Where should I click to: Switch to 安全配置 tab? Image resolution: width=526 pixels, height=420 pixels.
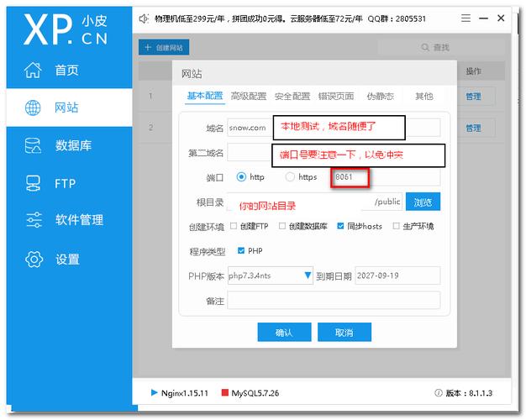pyautogui.click(x=292, y=97)
